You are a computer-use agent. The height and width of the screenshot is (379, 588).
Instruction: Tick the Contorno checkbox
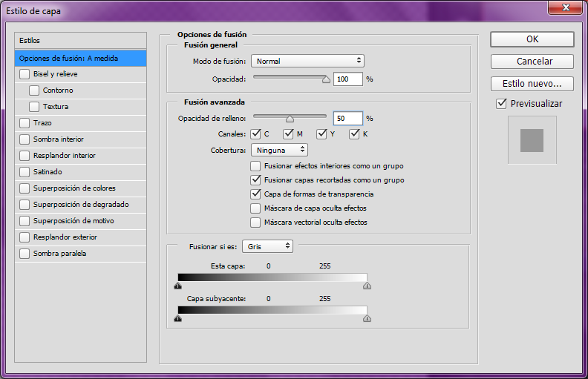point(34,90)
